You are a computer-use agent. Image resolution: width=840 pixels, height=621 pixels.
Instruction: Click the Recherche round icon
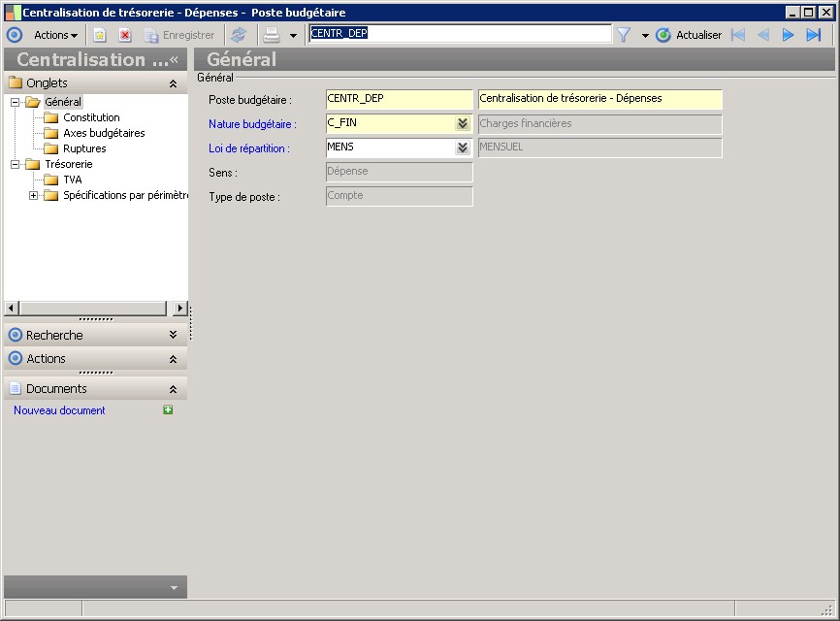[16, 335]
